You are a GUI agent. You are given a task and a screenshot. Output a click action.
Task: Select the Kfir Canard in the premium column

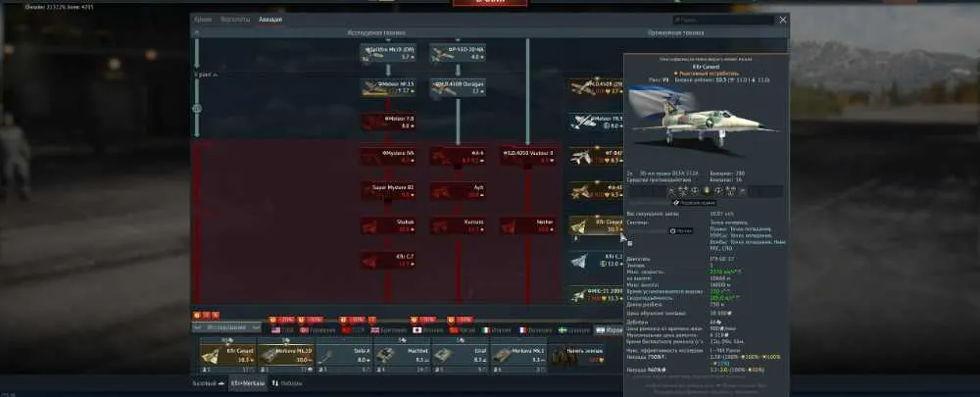[596, 225]
